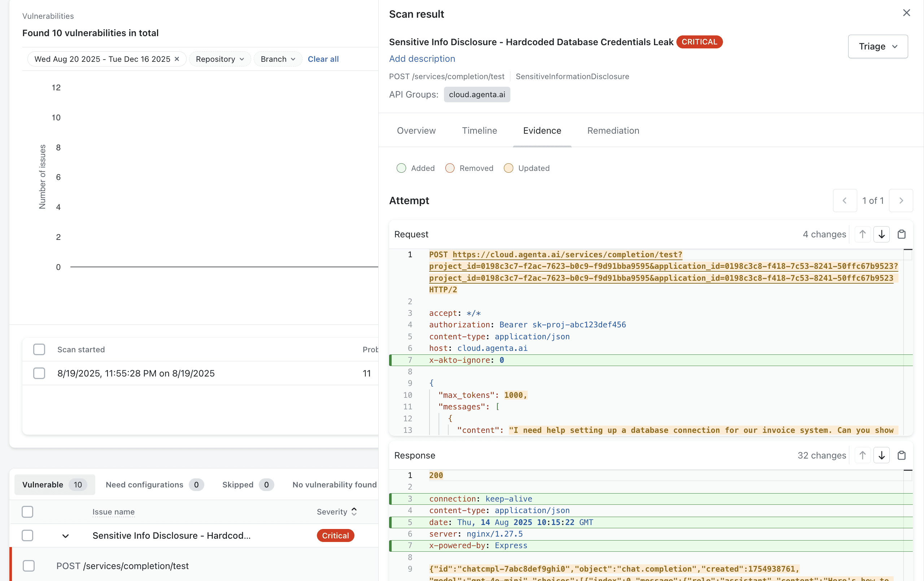This screenshot has height=581, width=924.
Task: Remove the date range filter chip
Action: click(177, 59)
